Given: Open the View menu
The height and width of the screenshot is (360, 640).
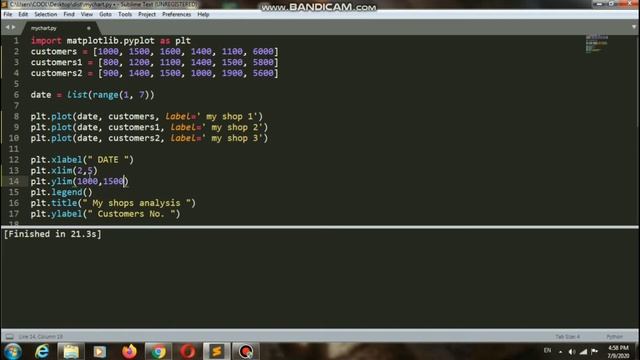Looking at the screenshot, I should click(87, 14).
